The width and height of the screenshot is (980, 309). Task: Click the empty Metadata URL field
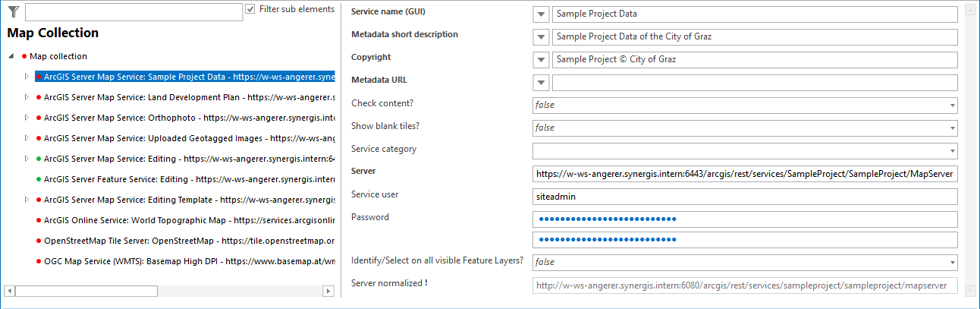pos(755,82)
